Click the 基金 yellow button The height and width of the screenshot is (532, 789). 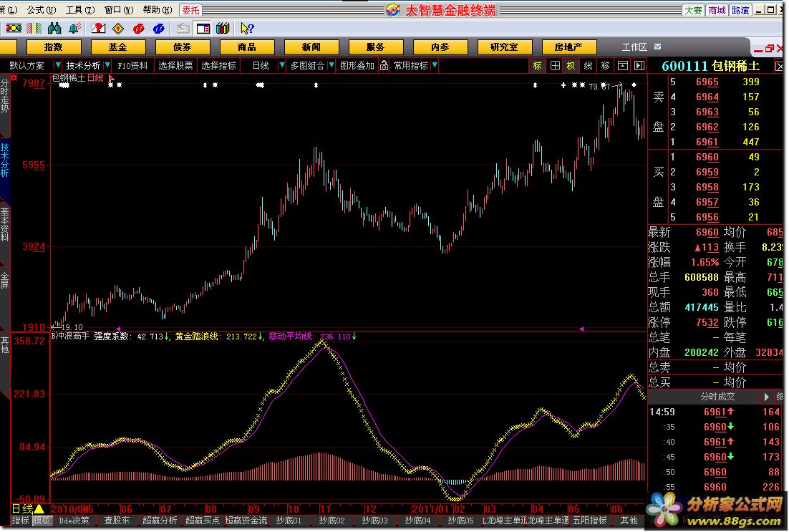[117, 47]
